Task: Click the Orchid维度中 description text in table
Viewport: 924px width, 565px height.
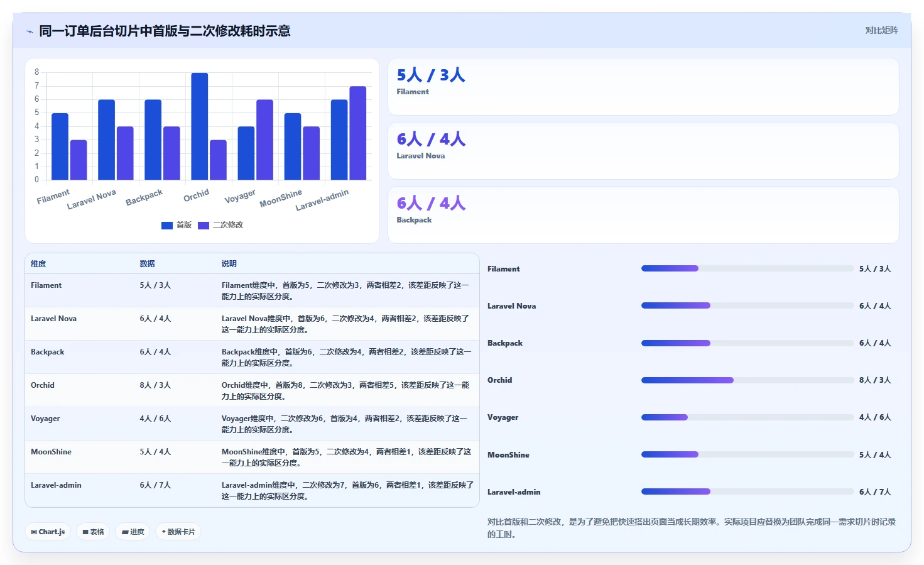Action: [345, 391]
